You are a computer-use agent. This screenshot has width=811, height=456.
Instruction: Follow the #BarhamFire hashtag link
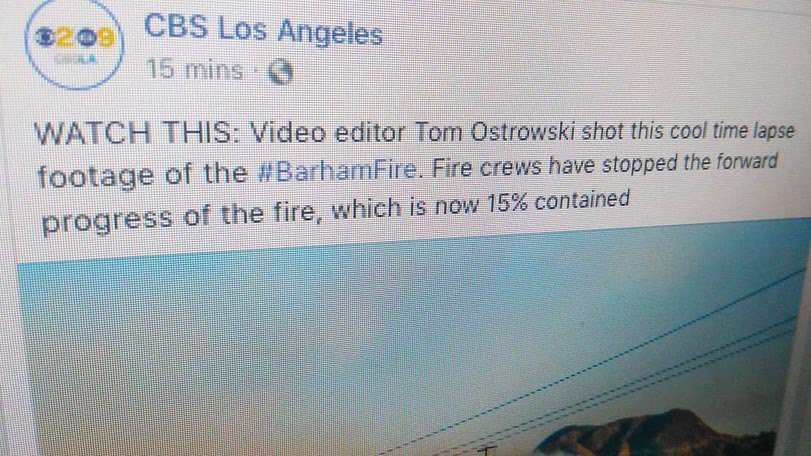point(337,170)
